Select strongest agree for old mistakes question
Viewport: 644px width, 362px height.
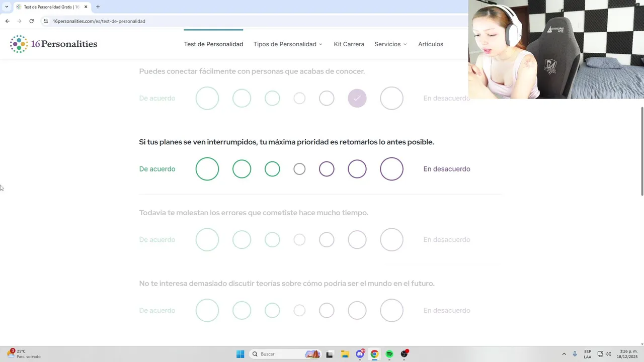[207, 240]
